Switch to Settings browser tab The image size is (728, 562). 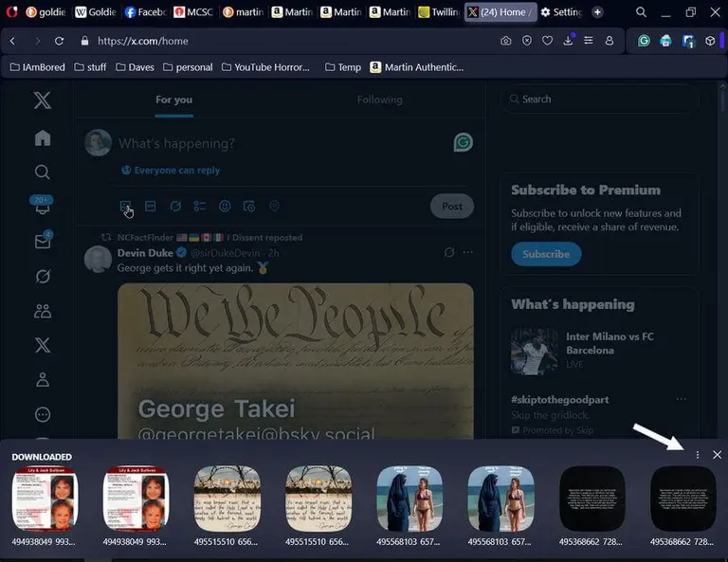click(561, 12)
